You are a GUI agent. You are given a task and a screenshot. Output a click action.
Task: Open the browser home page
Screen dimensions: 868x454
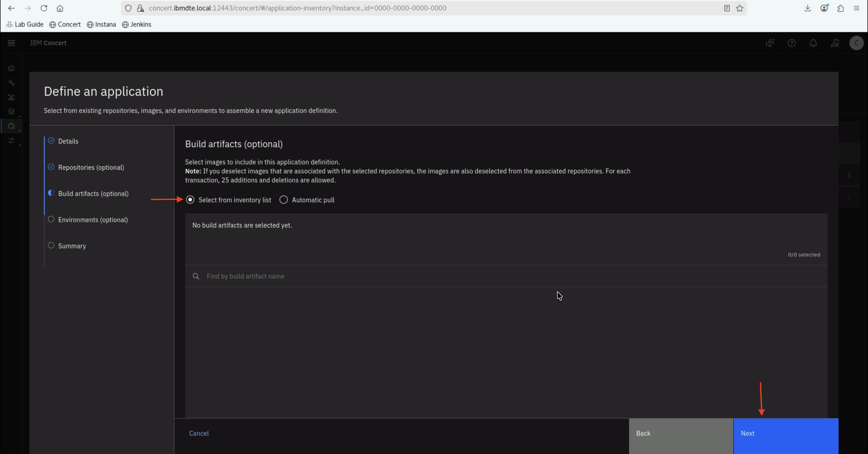(60, 8)
